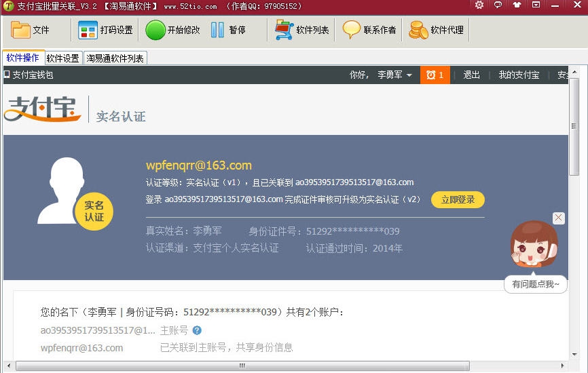This screenshot has height=373, width=588.
Task: Click 已关联到主账号，共享身份信息 text
Action: 227,348
